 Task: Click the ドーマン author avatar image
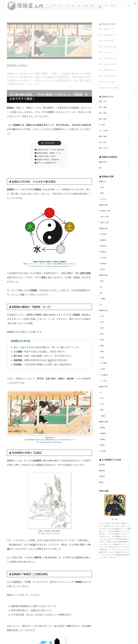(x=115, y=505)
